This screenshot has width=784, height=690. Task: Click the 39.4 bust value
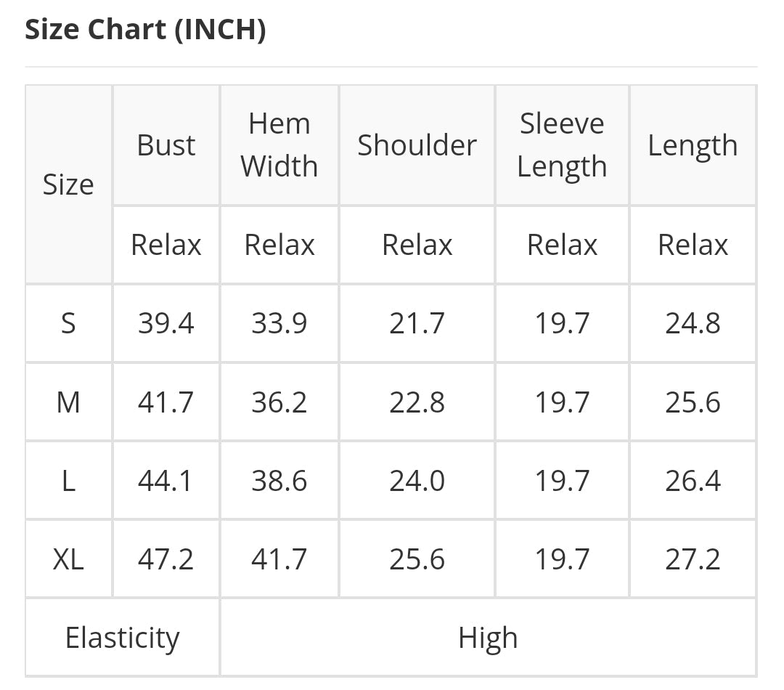(x=166, y=323)
